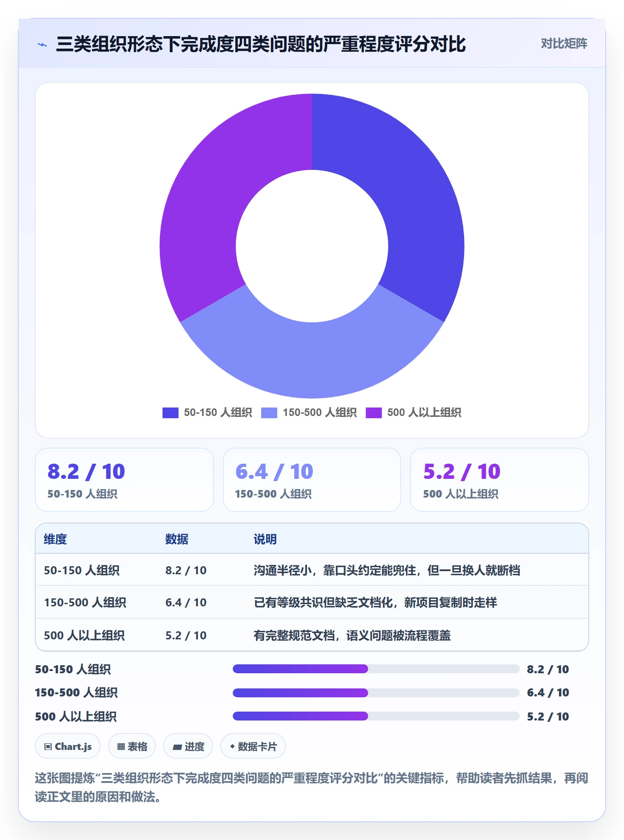
Task: Open the 6.4 / 10 stat card
Action: point(312,480)
